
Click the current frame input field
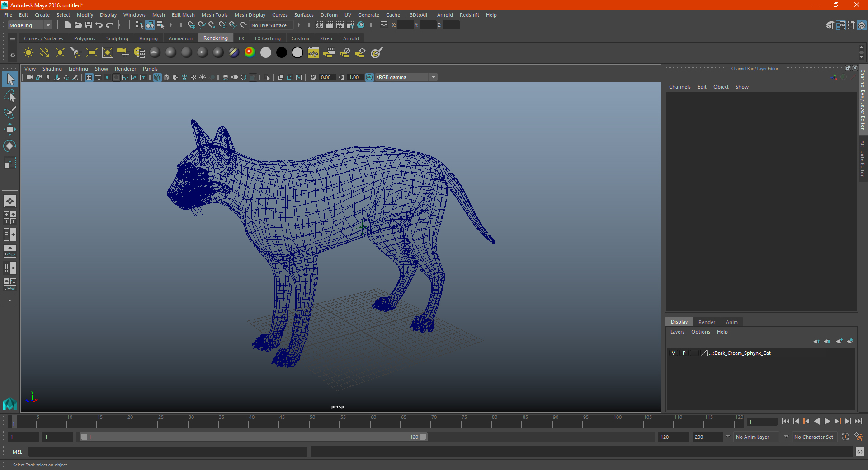pyautogui.click(x=762, y=422)
